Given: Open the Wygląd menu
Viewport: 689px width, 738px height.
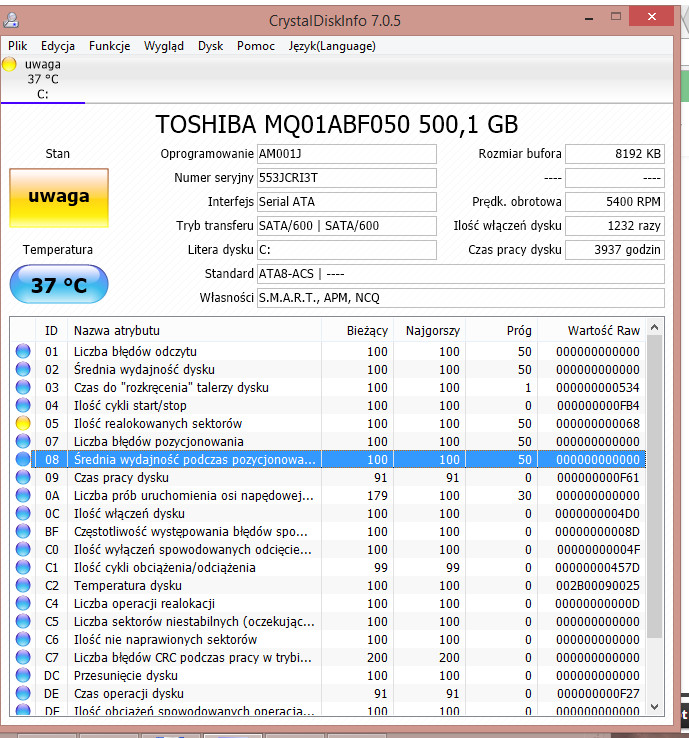Looking at the screenshot, I should (x=163, y=46).
